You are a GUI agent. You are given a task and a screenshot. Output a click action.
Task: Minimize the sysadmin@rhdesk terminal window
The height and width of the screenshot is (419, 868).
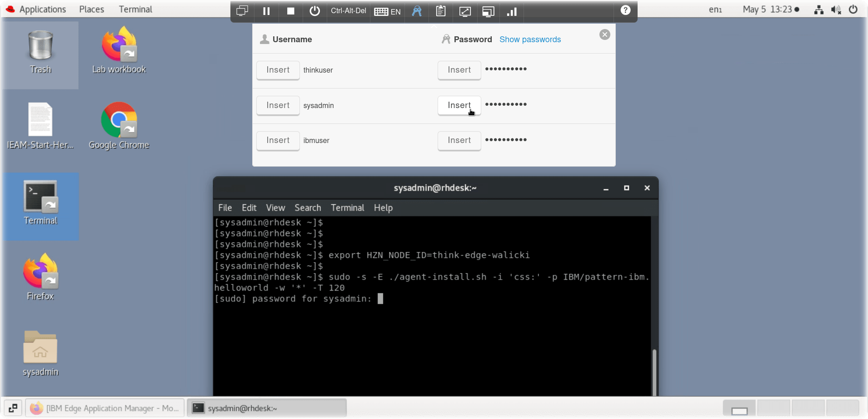click(x=606, y=188)
